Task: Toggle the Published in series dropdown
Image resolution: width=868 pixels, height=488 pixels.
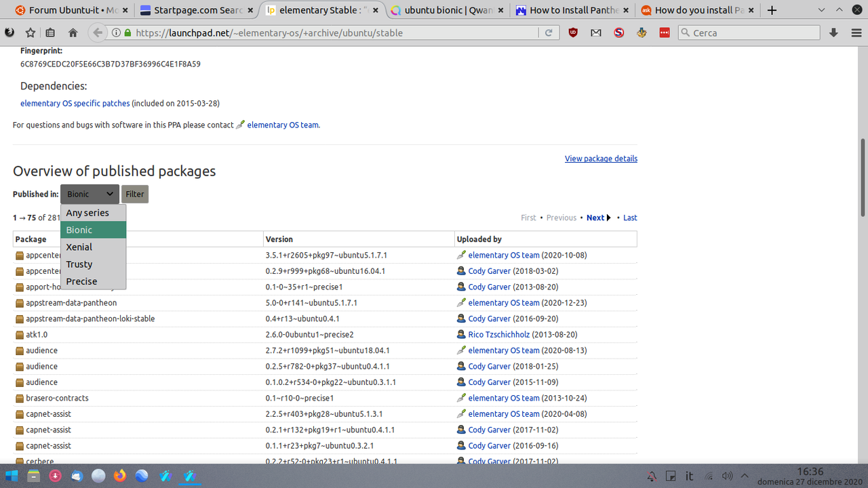Action: (x=90, y=194)
